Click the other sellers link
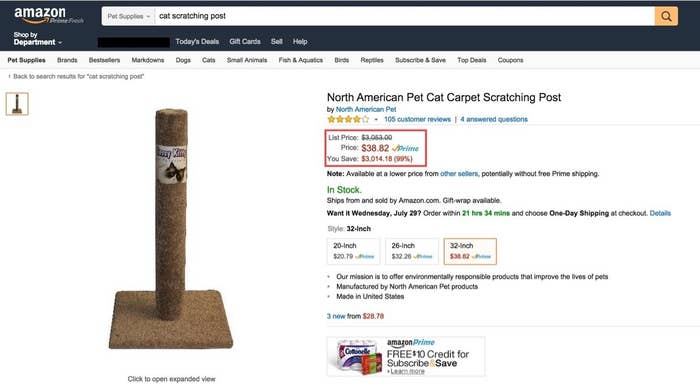Image resolution: width=700 pixels, height=389 pixels. coord(459,174)
